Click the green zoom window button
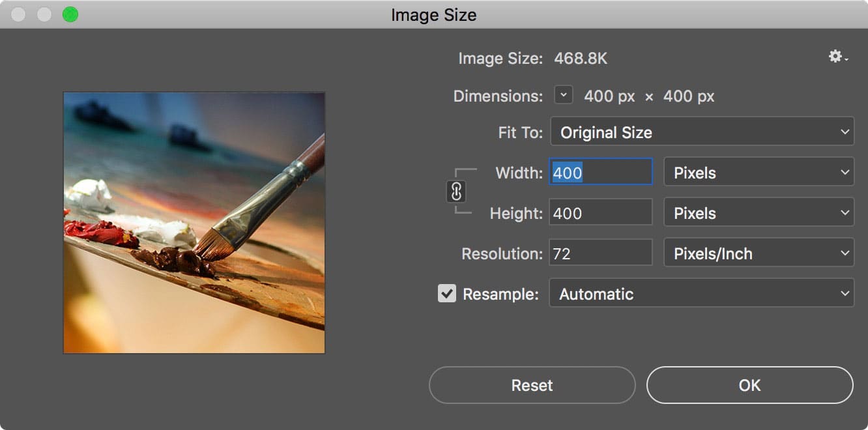 tap(70, 14)
